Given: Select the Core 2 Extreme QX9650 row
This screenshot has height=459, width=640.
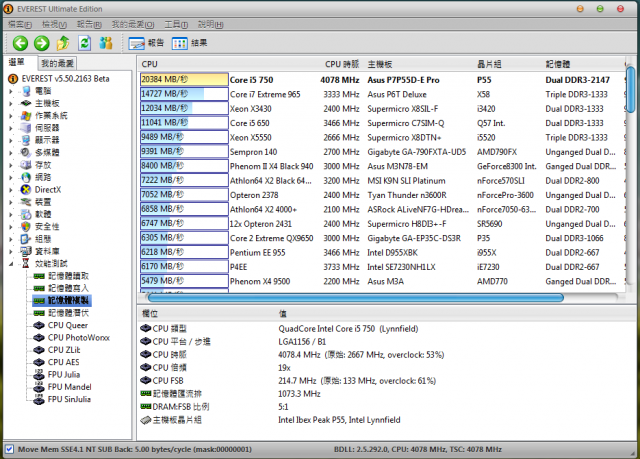Looking at the screenshot, I should 382,238.
